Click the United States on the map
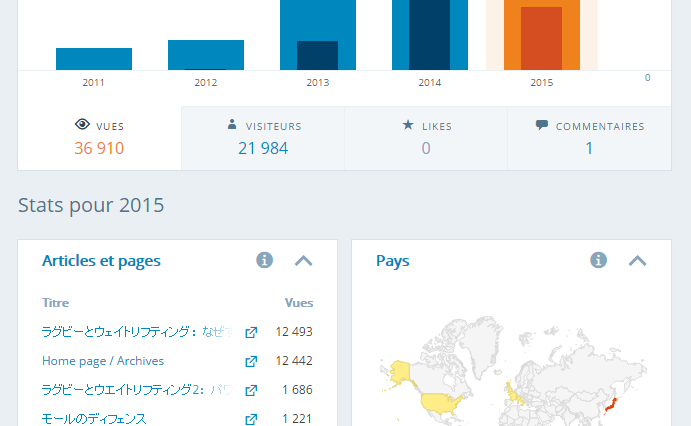The image size is (691, 426). [441, 403]
